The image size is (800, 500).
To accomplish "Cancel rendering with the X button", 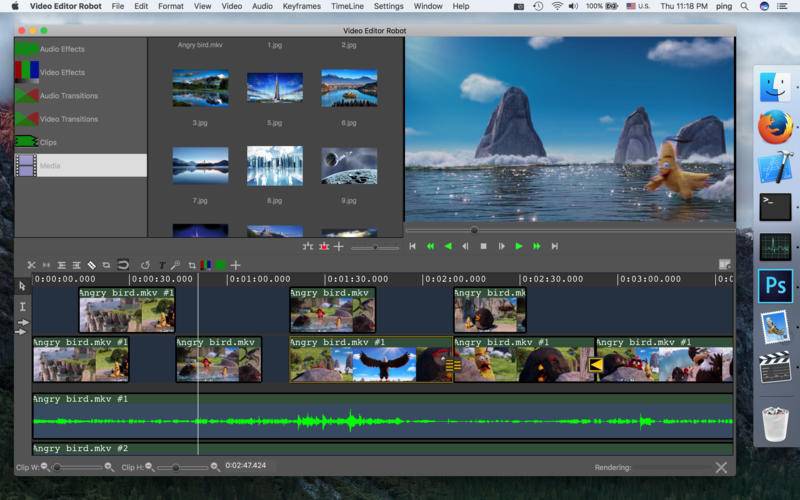I will click(721, 467).
